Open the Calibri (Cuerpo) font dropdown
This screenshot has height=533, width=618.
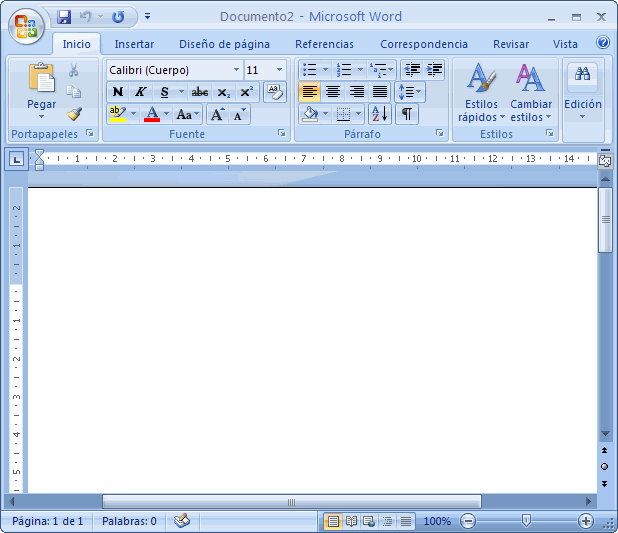click(x=236, y=70)
